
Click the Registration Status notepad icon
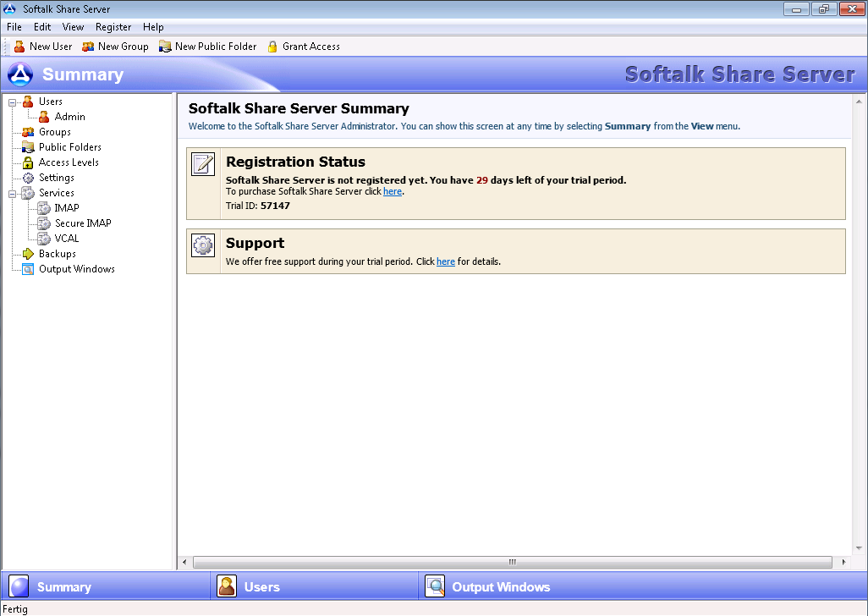click(x=203, y=164)
